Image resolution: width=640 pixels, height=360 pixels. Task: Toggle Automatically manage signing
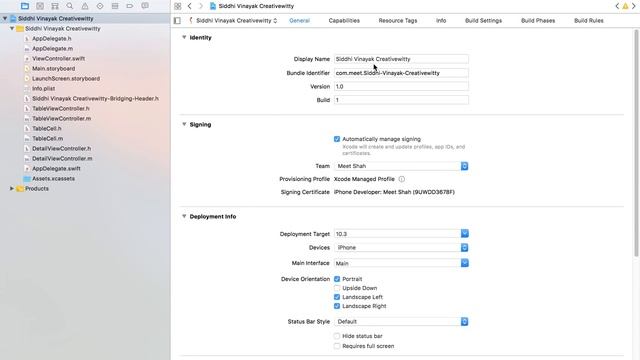[337, 139]
